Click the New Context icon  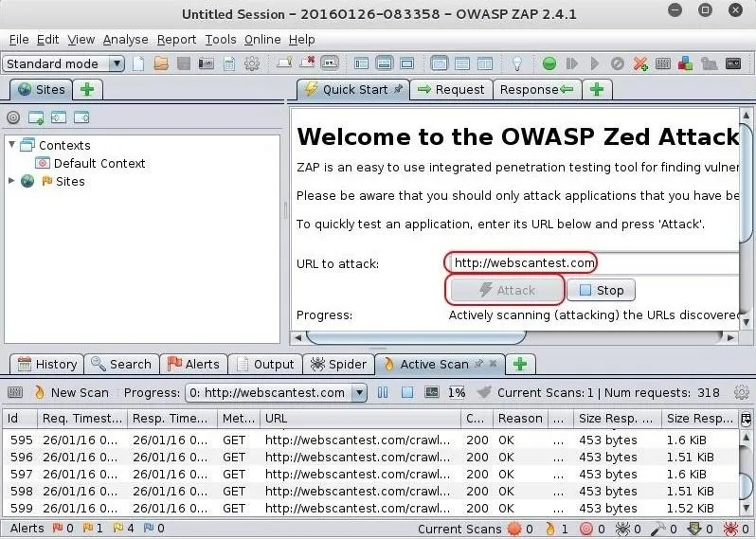coord(36,117)
